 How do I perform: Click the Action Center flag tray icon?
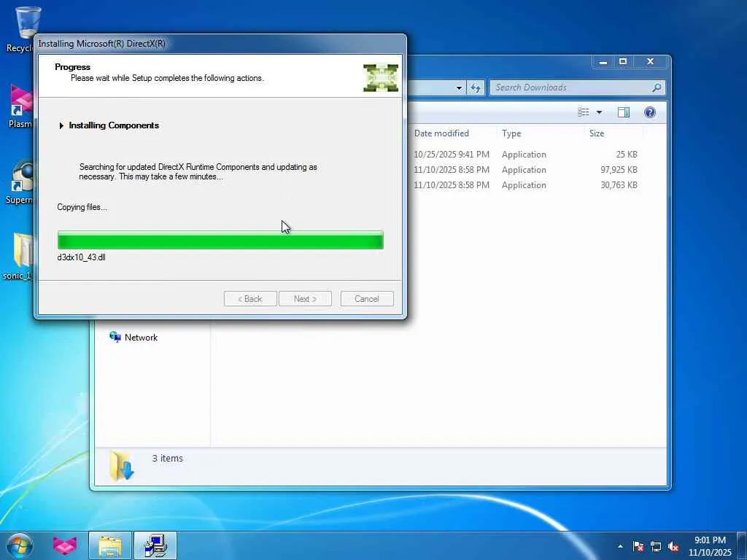(638, 546)
